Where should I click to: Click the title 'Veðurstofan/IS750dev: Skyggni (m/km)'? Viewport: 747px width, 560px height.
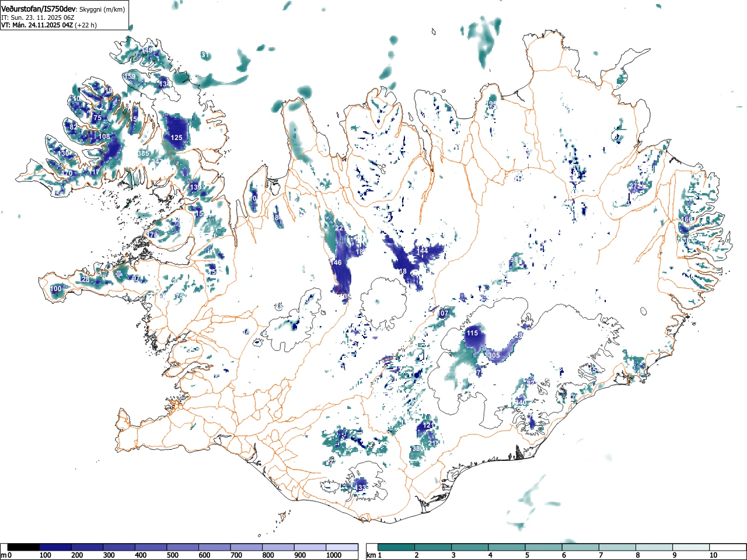click(x=63, y=9)
